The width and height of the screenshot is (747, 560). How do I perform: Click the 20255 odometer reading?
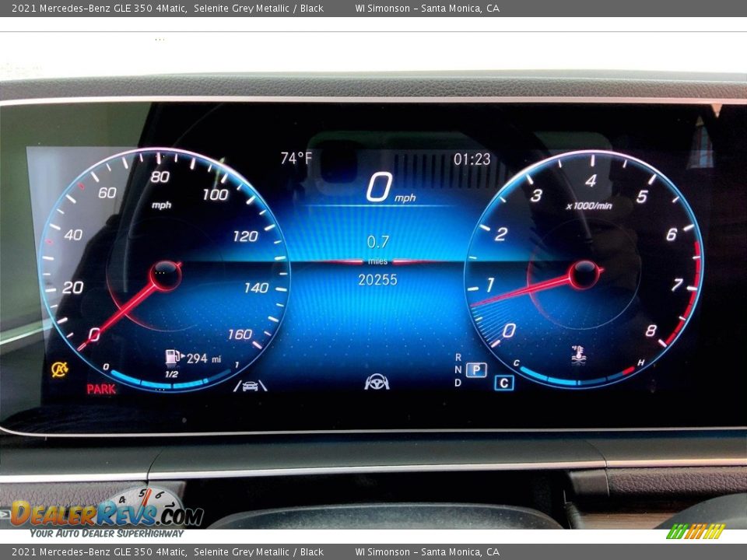coord(378,279)
